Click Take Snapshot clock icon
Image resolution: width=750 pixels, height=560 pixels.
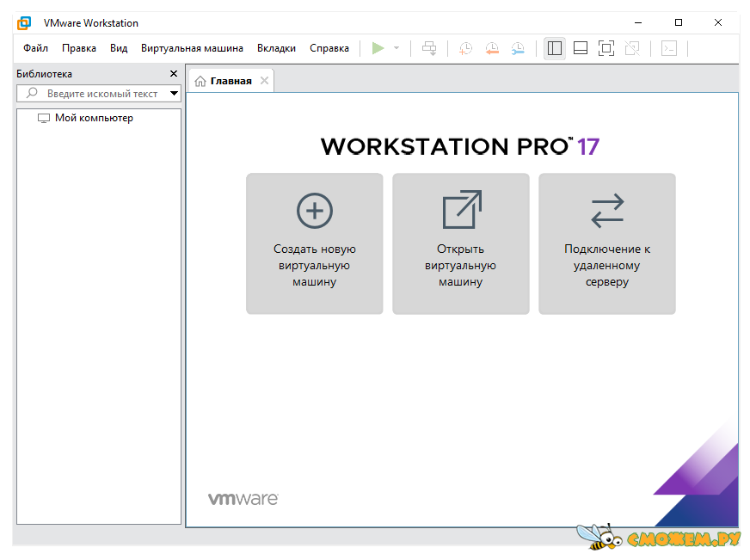465,48
